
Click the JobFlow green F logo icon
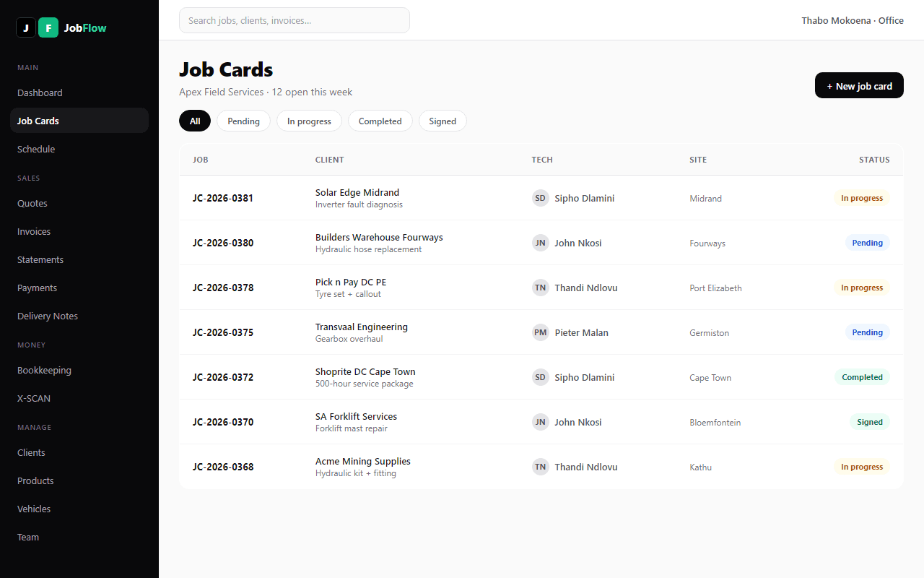(x=48, y=27)
